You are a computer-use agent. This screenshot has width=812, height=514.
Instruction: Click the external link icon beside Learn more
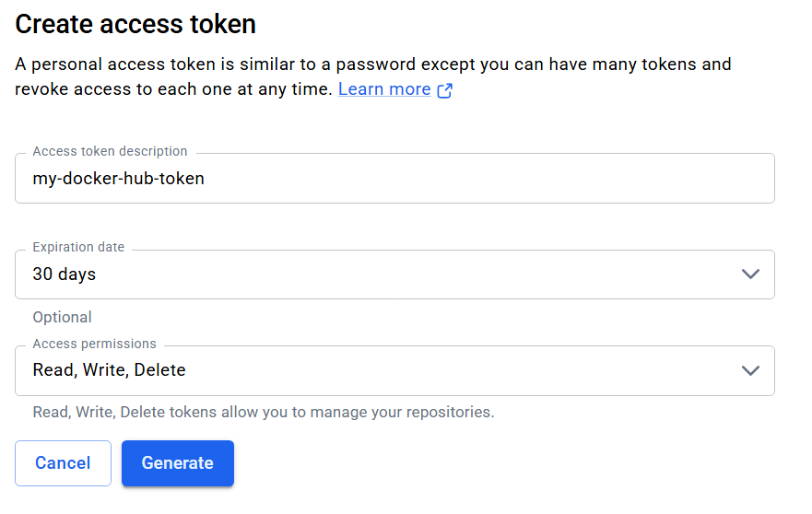pyautogui.click(x=444, y=90)
